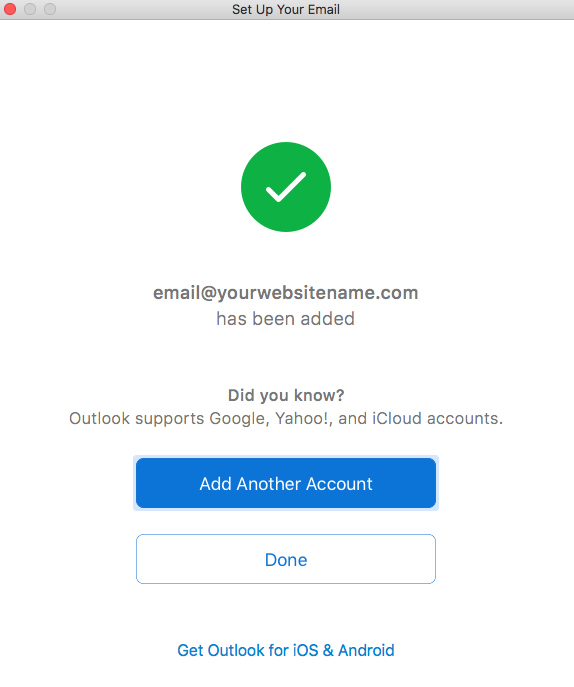Close the Set Up Your Email window
This screenshot has width=574, height=687.
(x=10, y=9)
